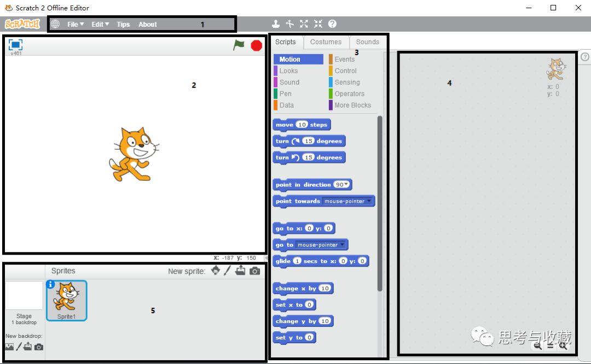Open the About menu item

click(x=147, y=24)
